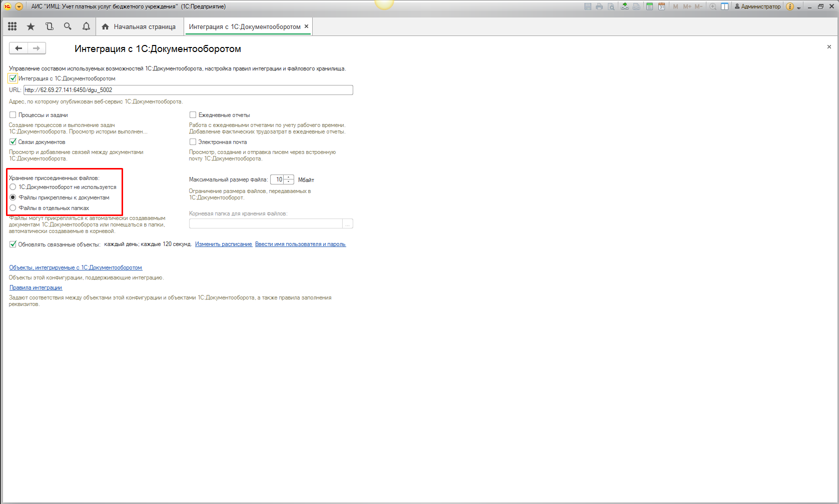839x504 pixels.
Task: Open the History icon in toolbar
Action: tap(49, 26)
